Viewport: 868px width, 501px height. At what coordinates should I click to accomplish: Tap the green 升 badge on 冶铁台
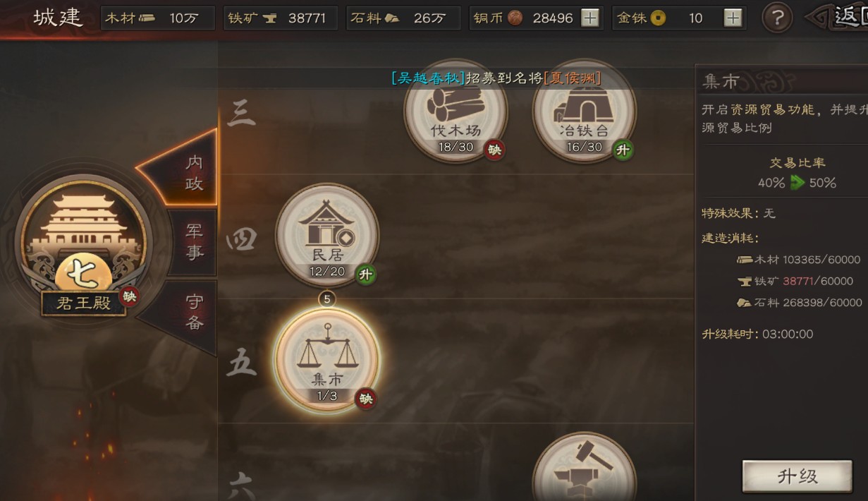click(623, 150)
